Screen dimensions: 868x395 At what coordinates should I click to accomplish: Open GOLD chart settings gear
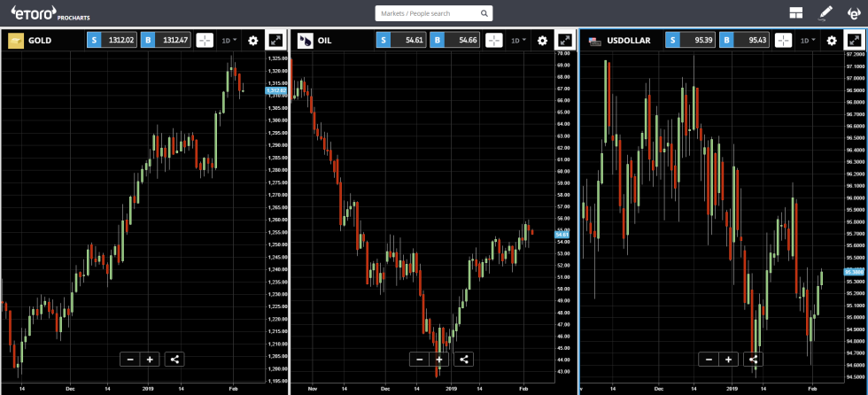253,41
